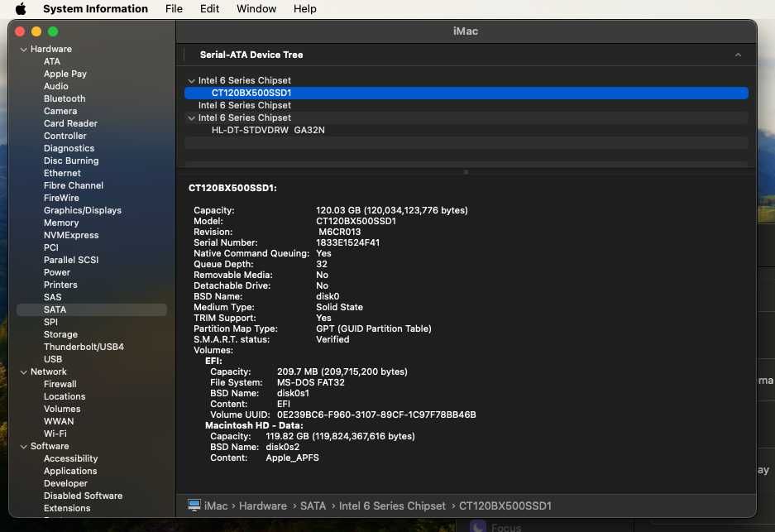Screen dimensions: 775x532
Task: Open the Apple menu
Action: pyautogui.click(x=21, y=9)
